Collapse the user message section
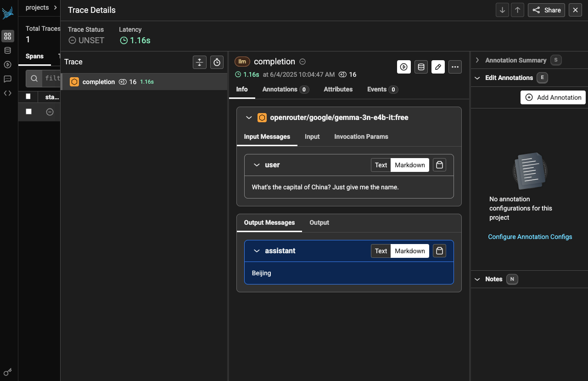The image size is (588, 381). 257,165
